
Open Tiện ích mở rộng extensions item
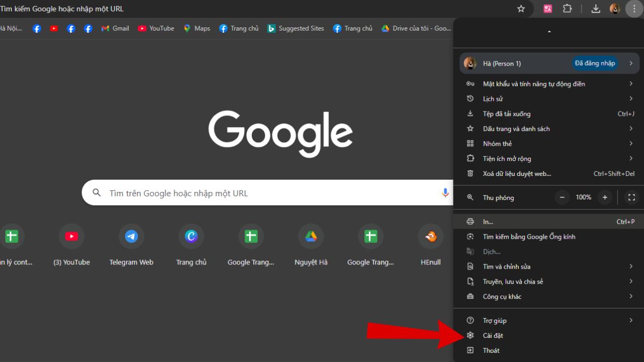click(x=550, y=159)
